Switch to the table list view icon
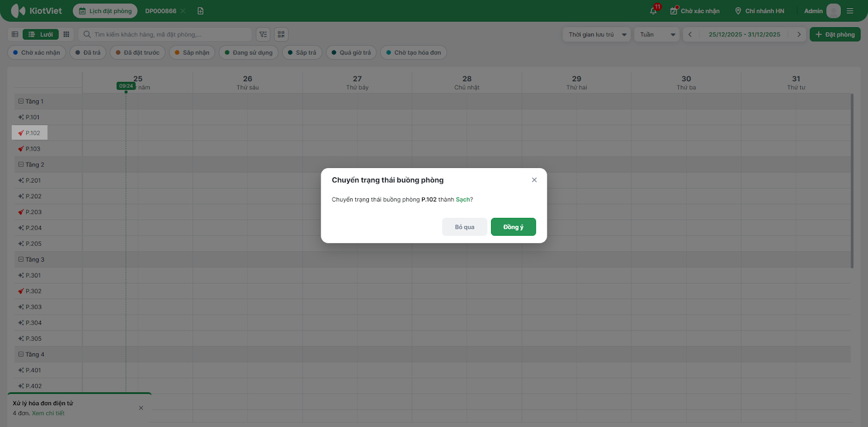 tap(15, 35)
